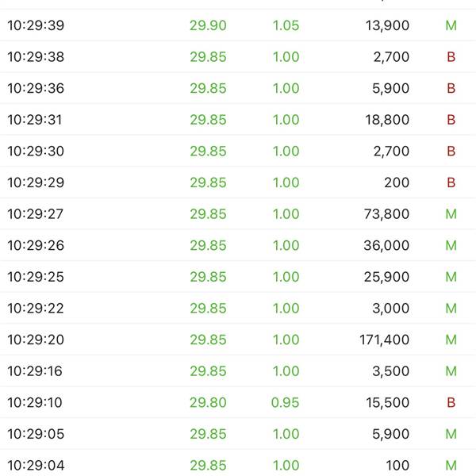Click the 3,500 volume entry
Viewport: 476px width, 476px height.
pos(390,371)
